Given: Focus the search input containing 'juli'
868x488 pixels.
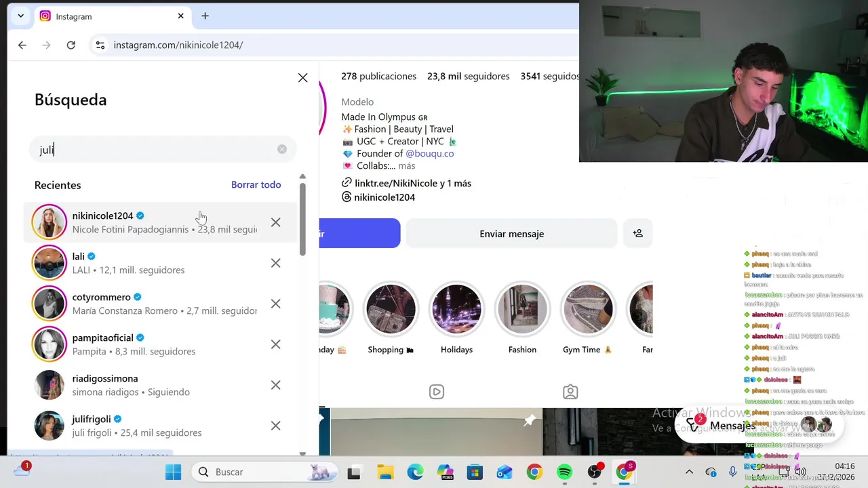Looking at the screenshot, I should [163, 150].
